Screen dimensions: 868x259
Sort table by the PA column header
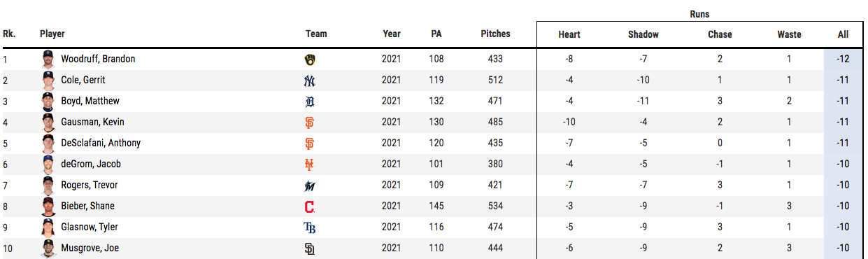pos(436,34)
